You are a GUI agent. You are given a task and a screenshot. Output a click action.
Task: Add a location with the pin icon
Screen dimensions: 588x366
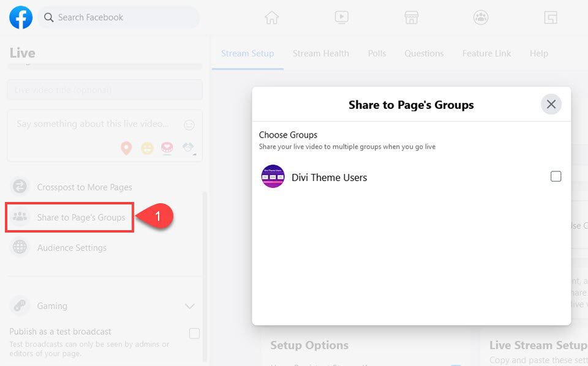pyautogui.click(x=126, y=148)
